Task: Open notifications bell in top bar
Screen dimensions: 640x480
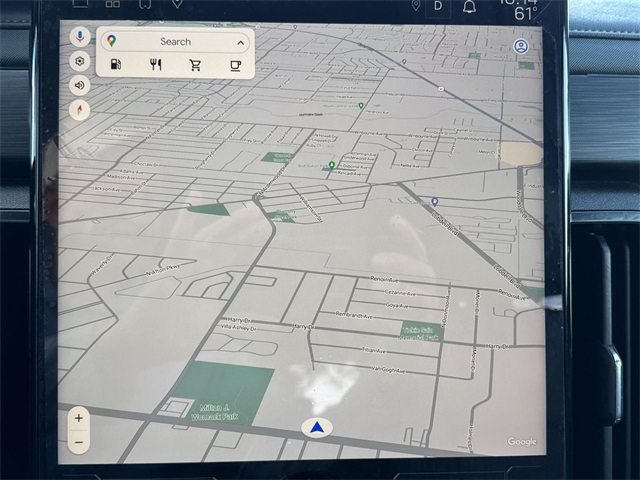Action: click(469, 6)
